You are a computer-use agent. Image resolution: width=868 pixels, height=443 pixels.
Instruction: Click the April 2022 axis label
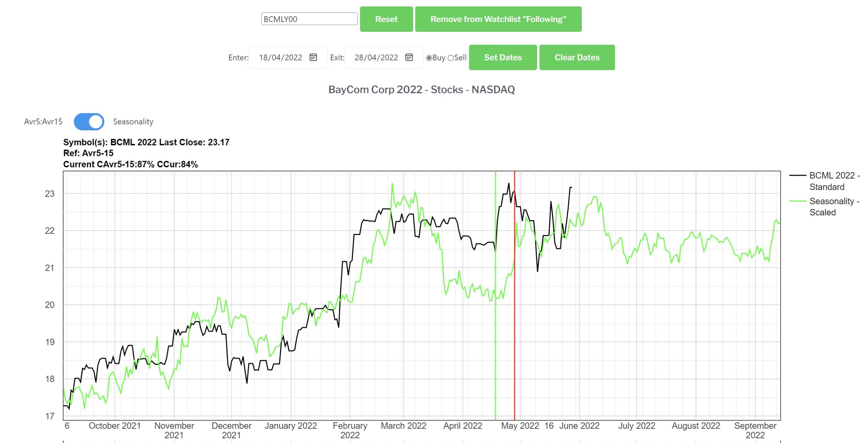[x=463, y=426]
